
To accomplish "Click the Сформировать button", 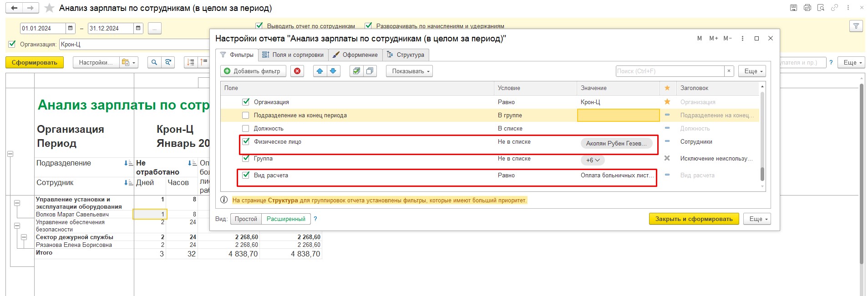I will pyautogui.click(x=35, y=62).
